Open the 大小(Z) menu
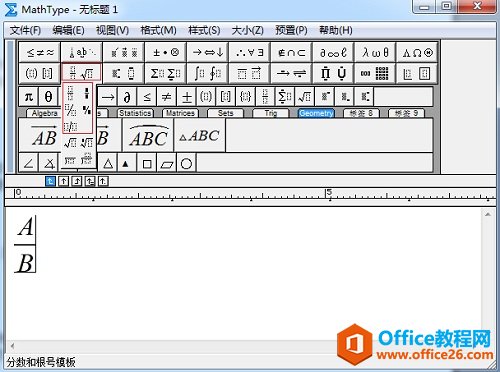The image size is (500, 372). (248, 30)
